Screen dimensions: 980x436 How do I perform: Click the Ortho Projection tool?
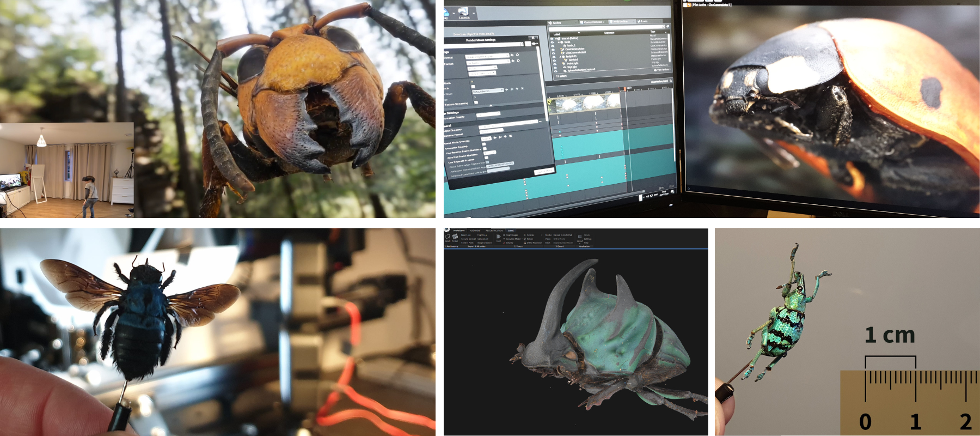(533, 243)
